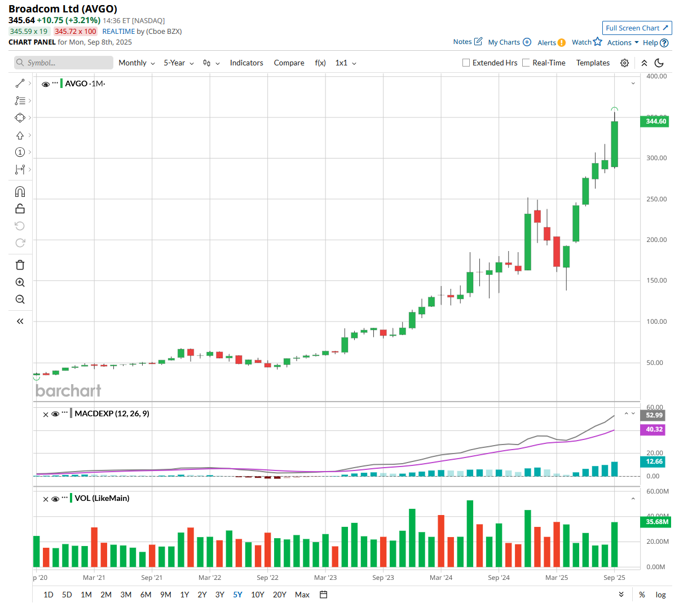
Task: Move the MACDEXP pane up
Action: pos(626,413)
